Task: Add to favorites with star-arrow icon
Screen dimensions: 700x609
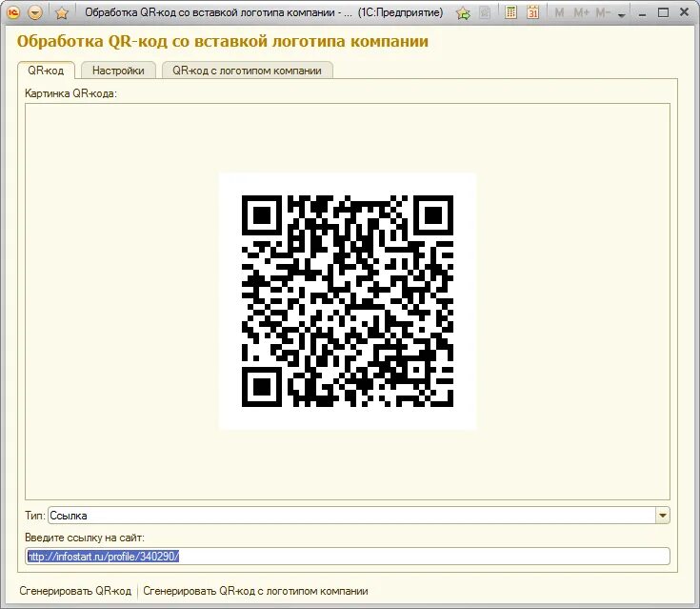Action: pos(464,13)
